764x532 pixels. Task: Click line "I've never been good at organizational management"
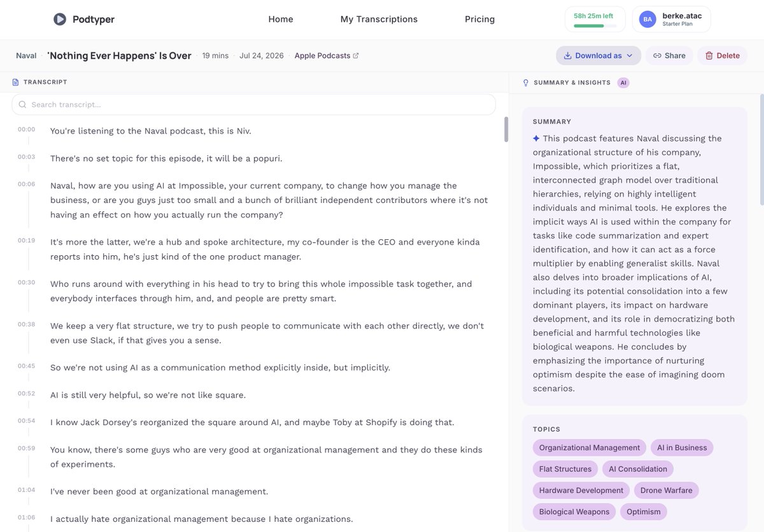point(159,492)
